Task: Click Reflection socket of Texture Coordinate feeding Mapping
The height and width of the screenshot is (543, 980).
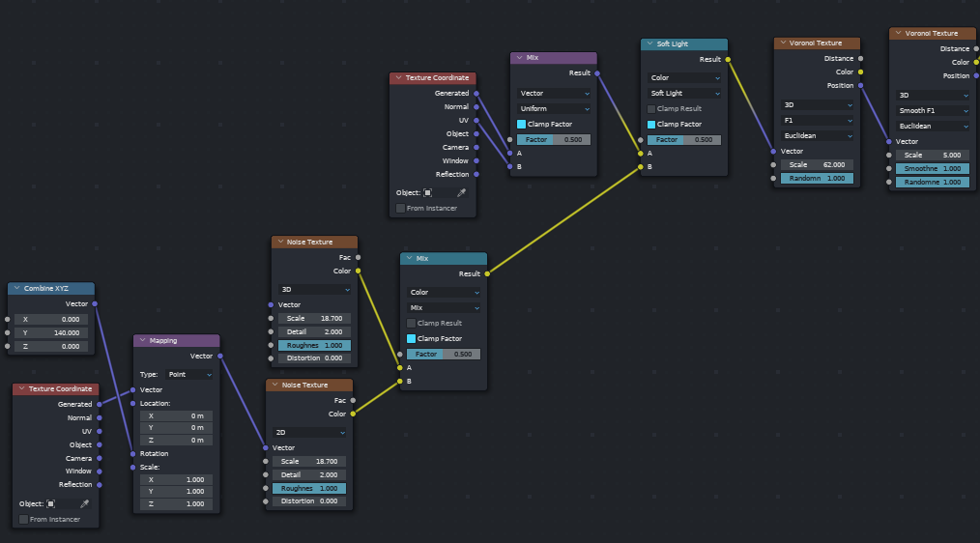Action: click(100, 485)
